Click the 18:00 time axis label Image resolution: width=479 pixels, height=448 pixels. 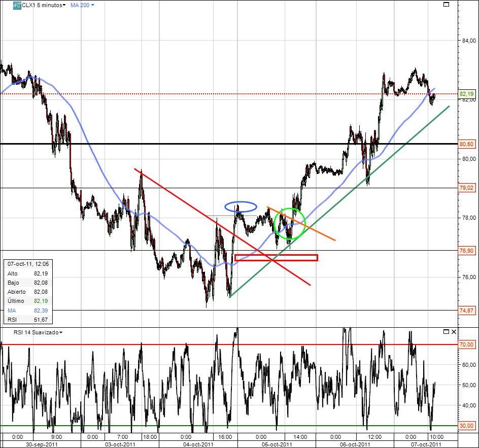click(150, 437)
